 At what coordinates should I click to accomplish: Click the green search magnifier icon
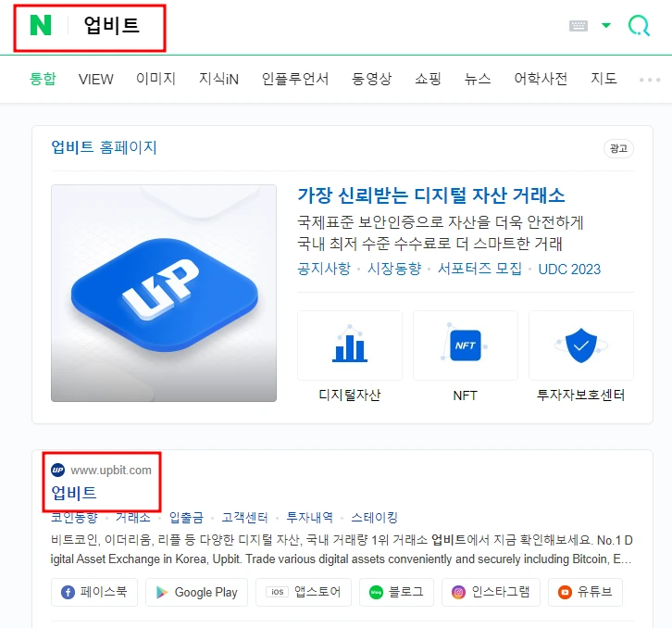[639, 25]
